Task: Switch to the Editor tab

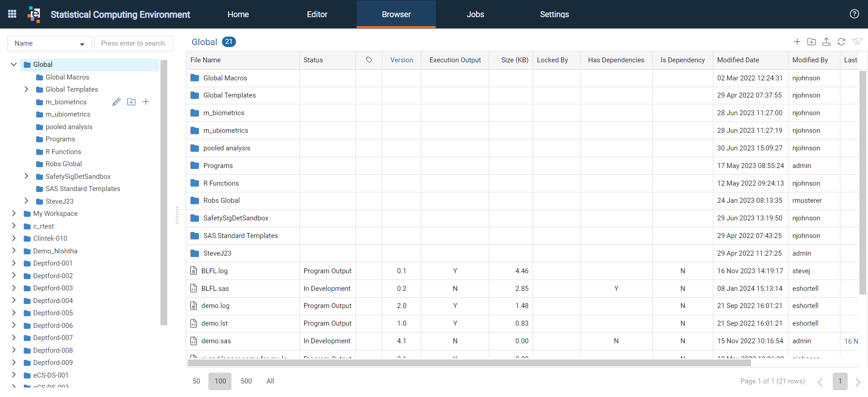Action: pyautogui.click(x=317, y=14)
